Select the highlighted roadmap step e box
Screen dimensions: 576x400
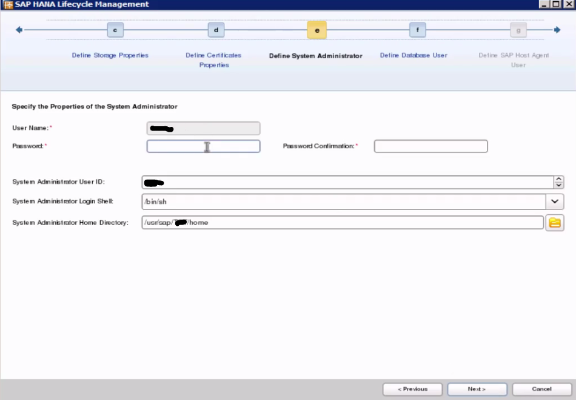[x=317, y=30]
